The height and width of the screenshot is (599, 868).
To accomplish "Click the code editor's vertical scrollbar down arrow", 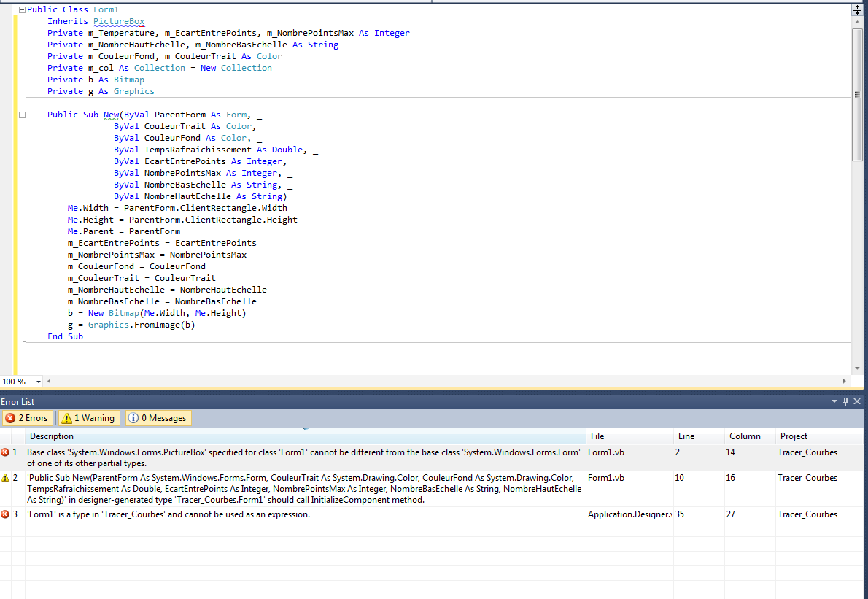I will tap(857, 368).
